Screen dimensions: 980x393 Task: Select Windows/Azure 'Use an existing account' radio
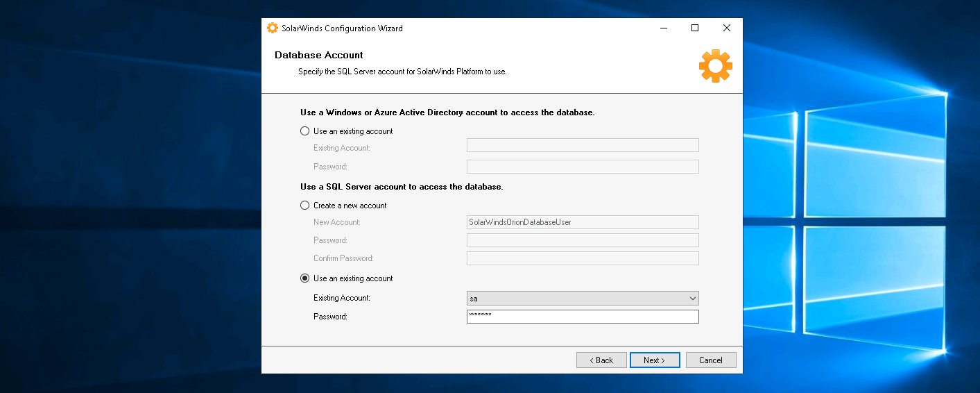(x=305, y=131)
